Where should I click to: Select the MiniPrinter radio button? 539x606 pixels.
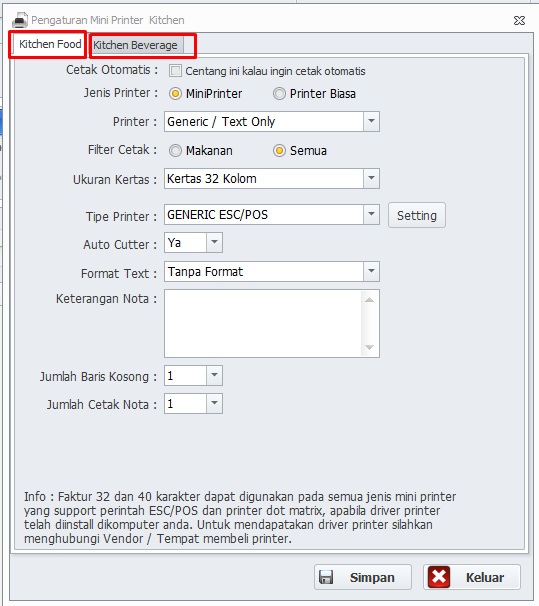[x=175, y=94]
